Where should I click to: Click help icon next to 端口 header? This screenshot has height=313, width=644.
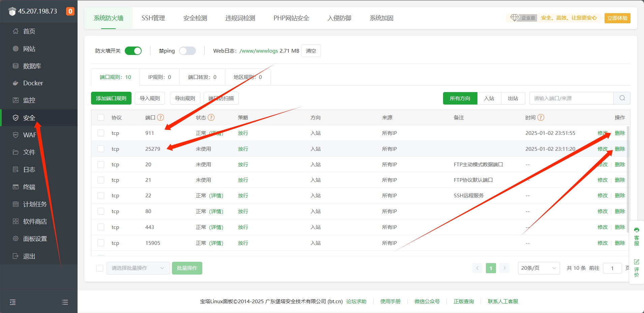coord(160,117)
